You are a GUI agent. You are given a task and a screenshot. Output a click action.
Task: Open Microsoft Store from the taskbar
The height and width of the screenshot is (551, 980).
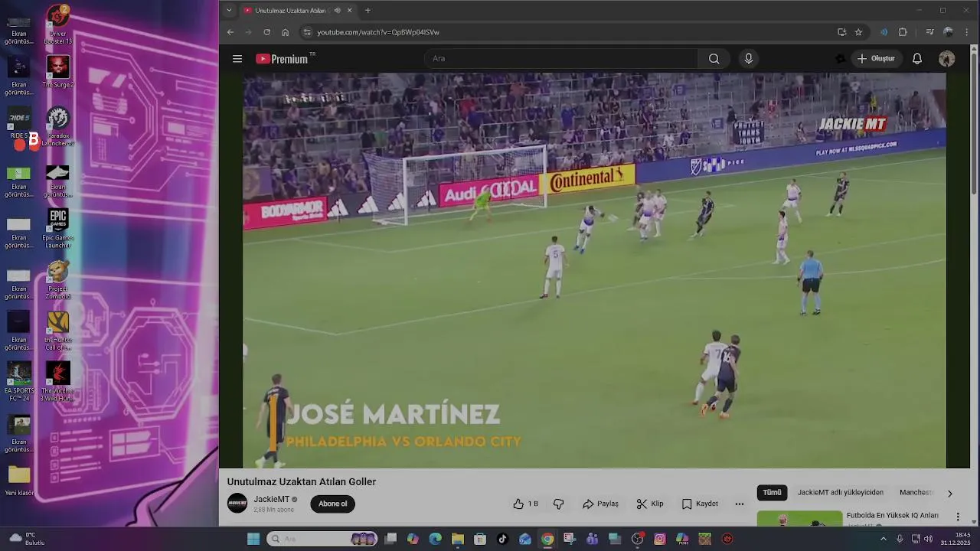pyautogui.click(x=480, y=539)
